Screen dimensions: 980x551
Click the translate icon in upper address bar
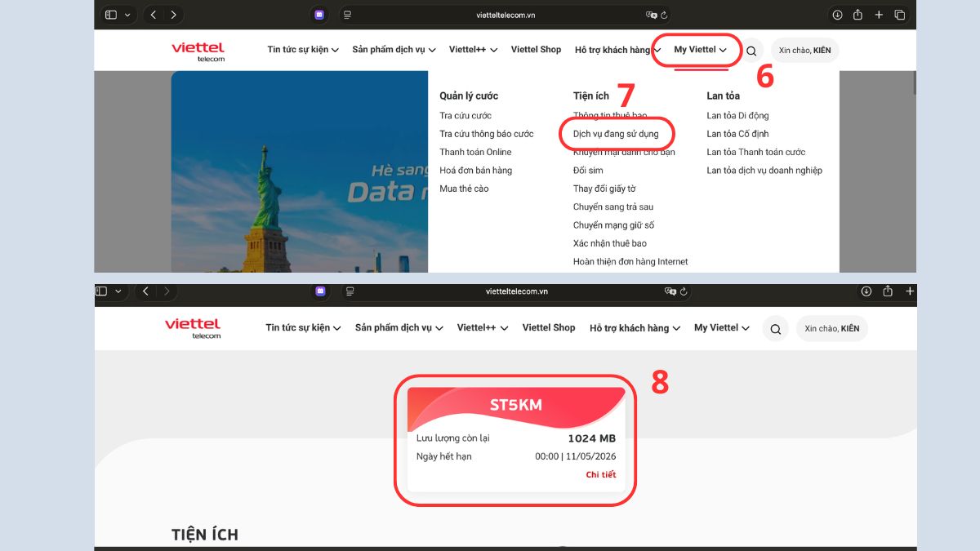(651, 15)
